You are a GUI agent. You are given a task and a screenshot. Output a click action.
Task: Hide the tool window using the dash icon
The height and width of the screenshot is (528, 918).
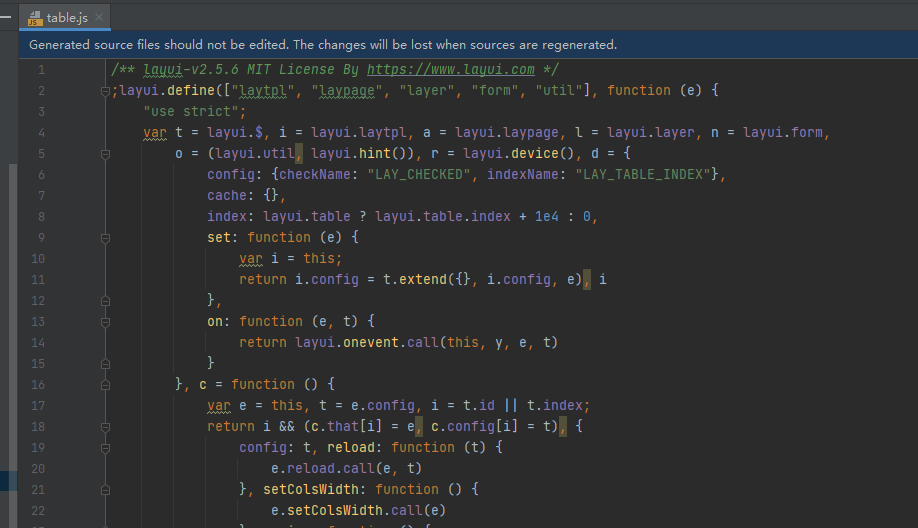[5, 17]
